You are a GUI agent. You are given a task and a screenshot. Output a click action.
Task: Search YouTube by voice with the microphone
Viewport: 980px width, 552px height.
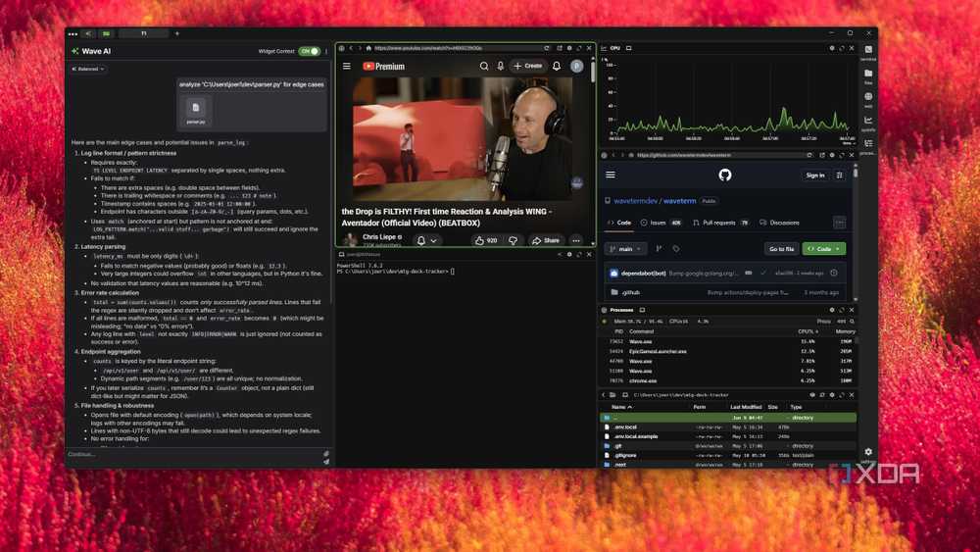pyautogui.click(x=501, y=66)
